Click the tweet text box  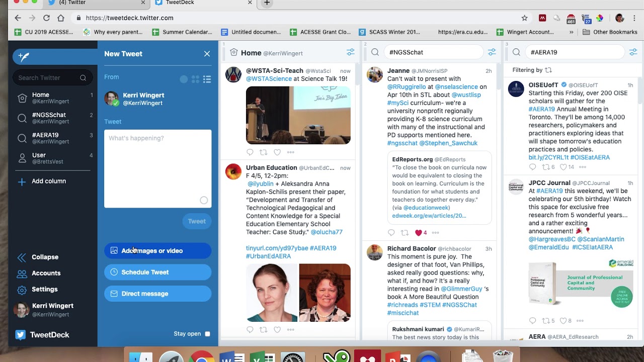157,169
